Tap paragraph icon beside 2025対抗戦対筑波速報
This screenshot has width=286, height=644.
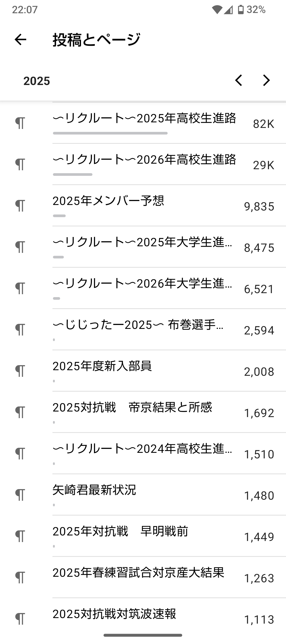pos(20,619)
